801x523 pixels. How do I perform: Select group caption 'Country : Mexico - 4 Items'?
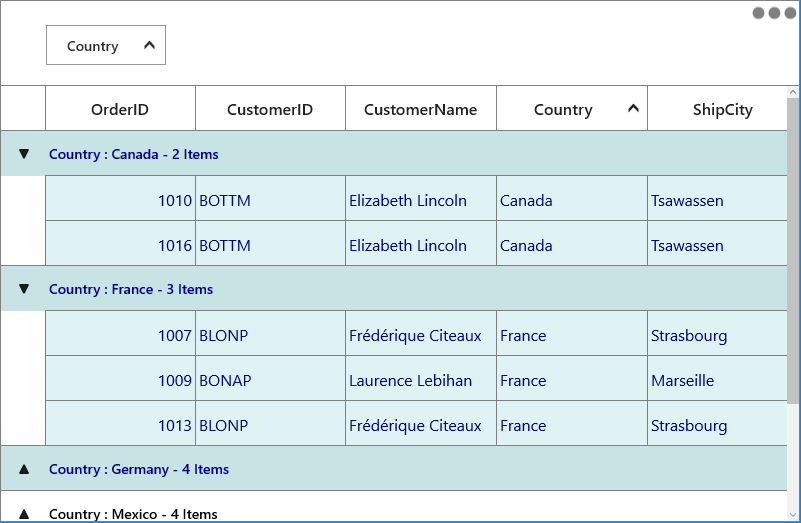(x=133, y=514)
